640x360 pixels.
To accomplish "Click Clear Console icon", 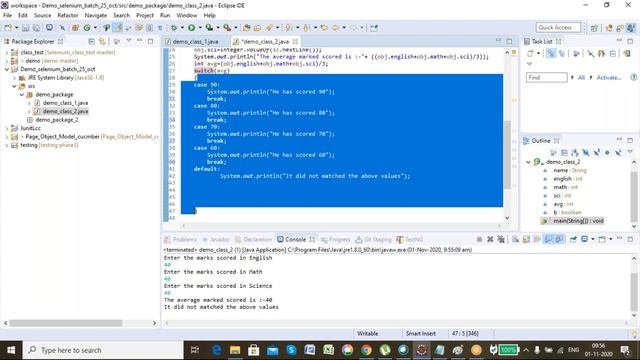I will [x=516, y=239].
